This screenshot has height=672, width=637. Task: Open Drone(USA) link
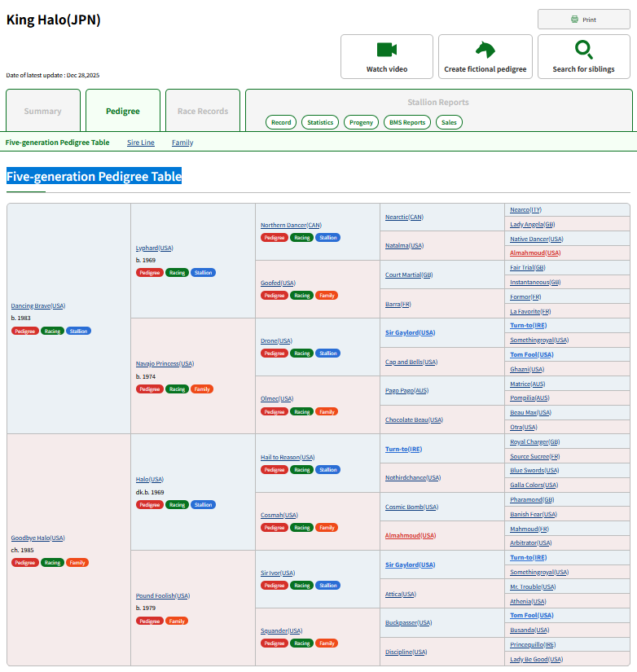276,340
